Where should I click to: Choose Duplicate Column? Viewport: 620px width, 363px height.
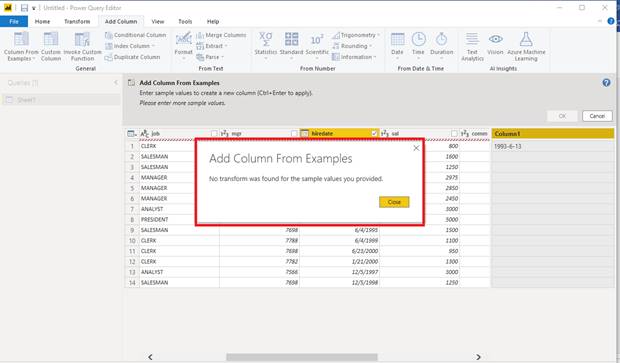[132, 57]
